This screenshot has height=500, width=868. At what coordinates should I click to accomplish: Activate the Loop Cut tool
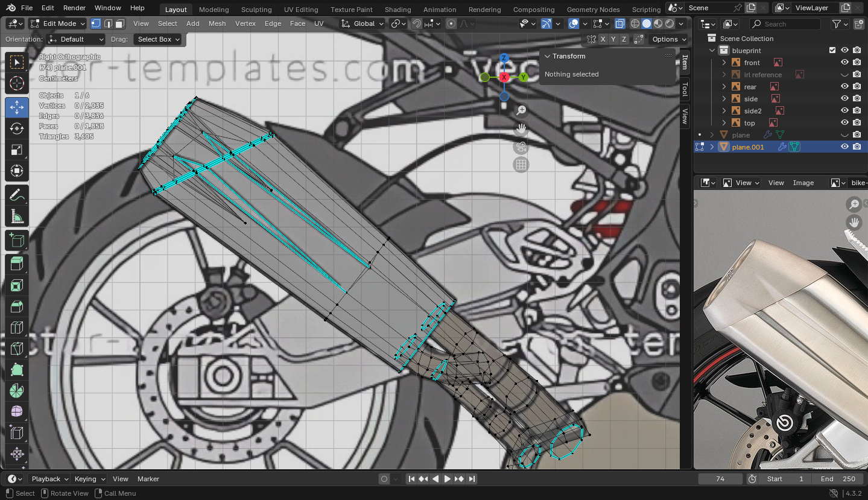pyautogui.click(x=16, y=328)
